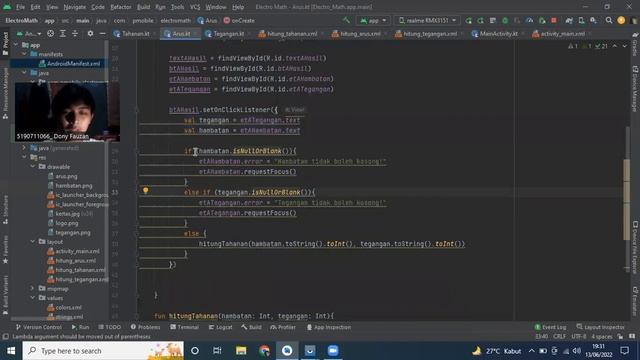640x360 pixels.
Task: Open the Terminal tool window
Action: (184, 327)
